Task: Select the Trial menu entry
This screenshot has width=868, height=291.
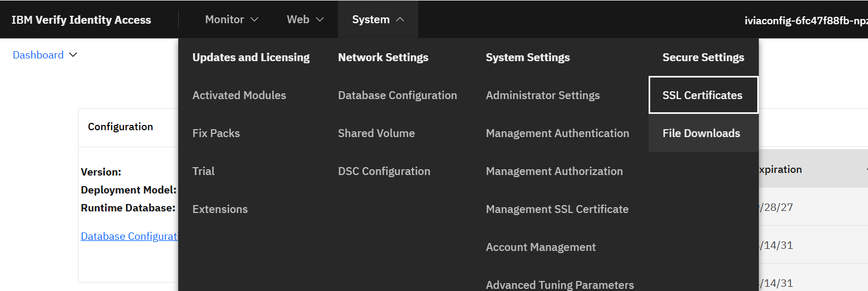Action: 203,171
